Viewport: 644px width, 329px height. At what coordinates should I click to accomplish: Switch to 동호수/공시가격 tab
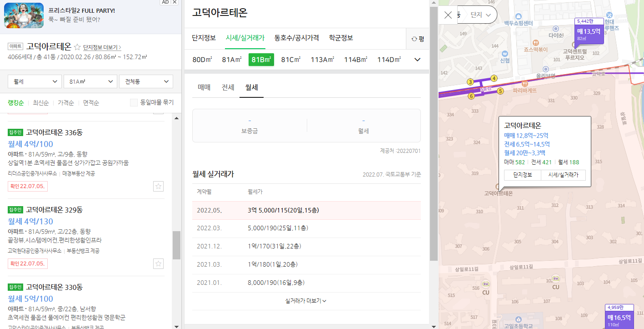tap(297, 38)
